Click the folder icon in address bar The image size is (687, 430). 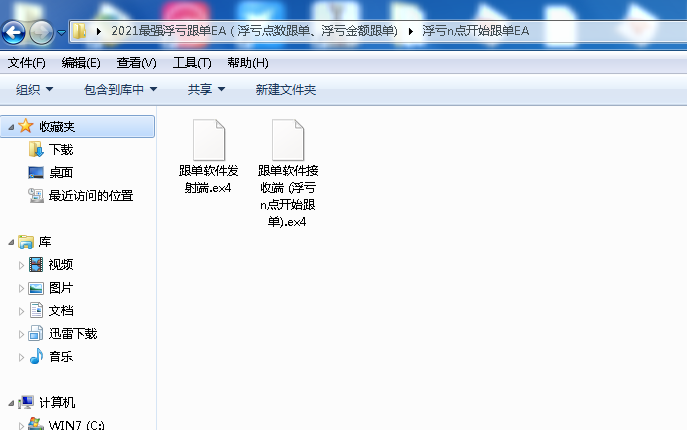click(x=79, y=31)
